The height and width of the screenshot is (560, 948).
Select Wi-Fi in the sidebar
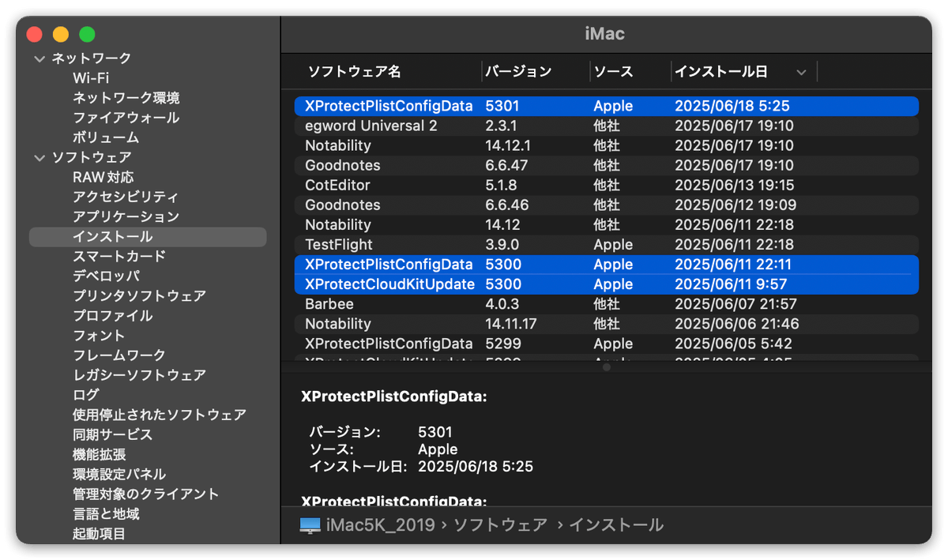91,78
